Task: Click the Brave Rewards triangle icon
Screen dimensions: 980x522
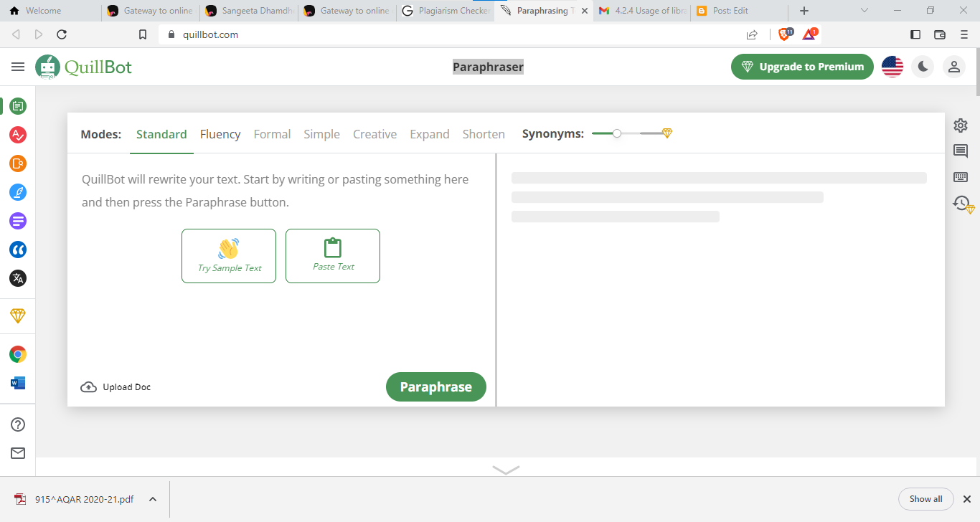Action: [x=809, y=34]
